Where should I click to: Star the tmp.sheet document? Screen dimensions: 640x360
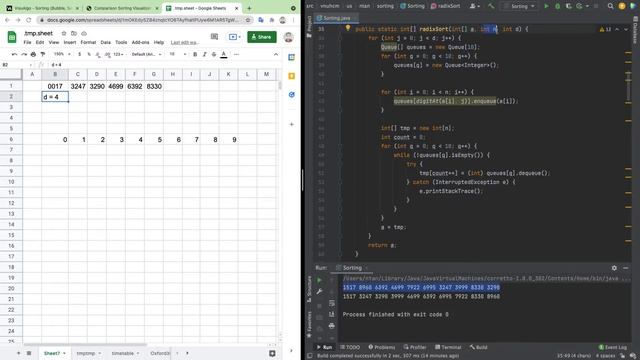tap(64, 33)
